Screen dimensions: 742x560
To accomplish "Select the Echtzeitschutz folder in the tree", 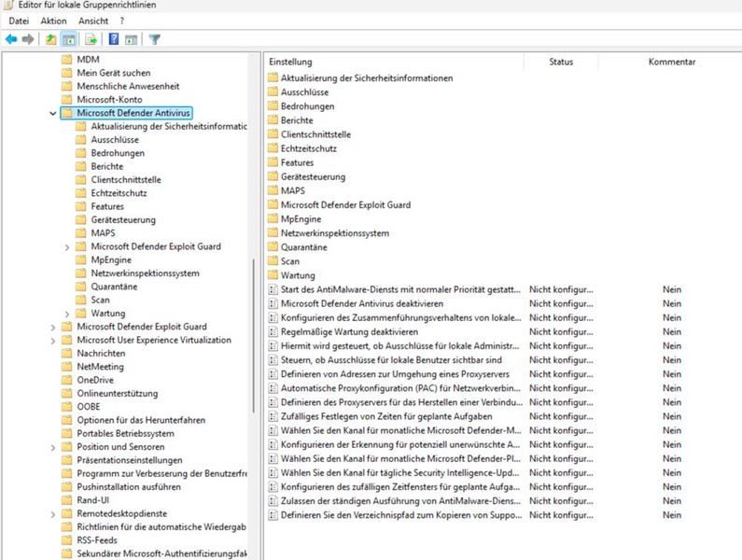I will tap(119, 193).
